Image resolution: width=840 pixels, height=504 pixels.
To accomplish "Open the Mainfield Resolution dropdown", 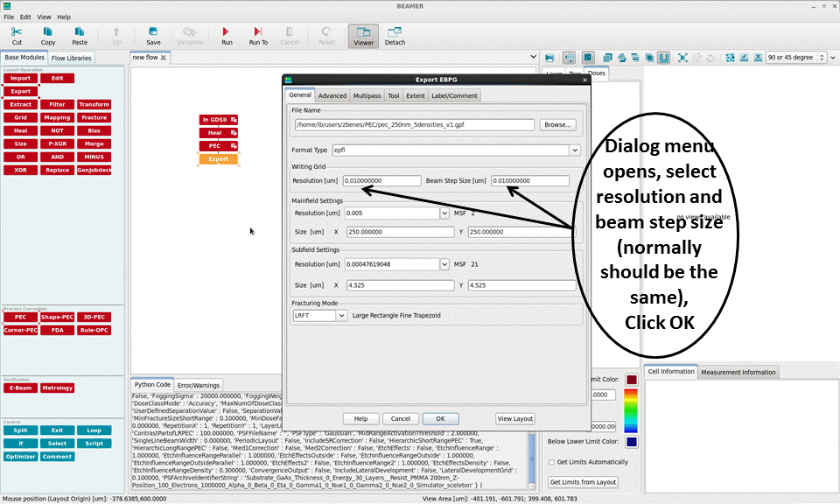I will (x=445, y=213).
